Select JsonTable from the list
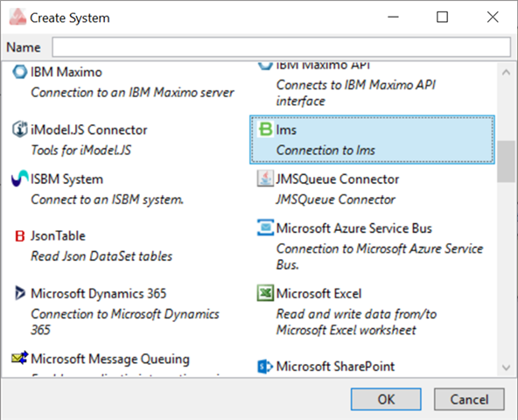This screenshot has width=518, height=420. [58, 236]
